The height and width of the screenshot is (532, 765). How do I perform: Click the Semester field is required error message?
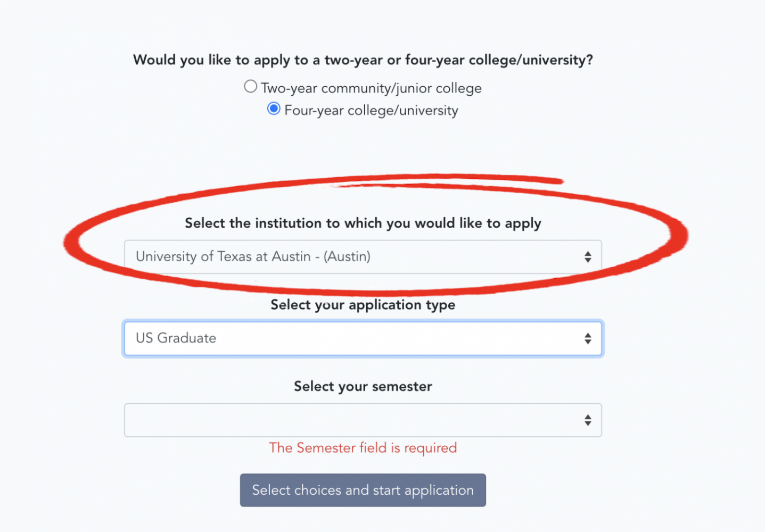363,448
